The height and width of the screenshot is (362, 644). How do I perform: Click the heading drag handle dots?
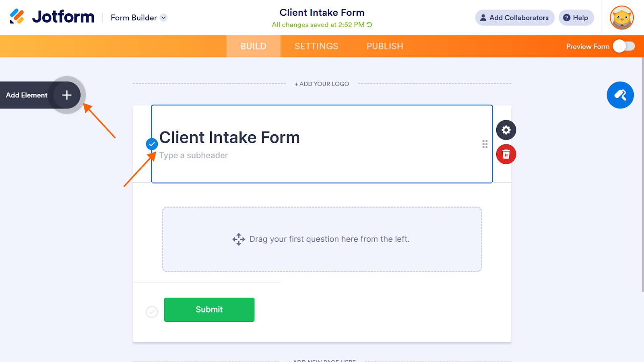tap(485, 144)
